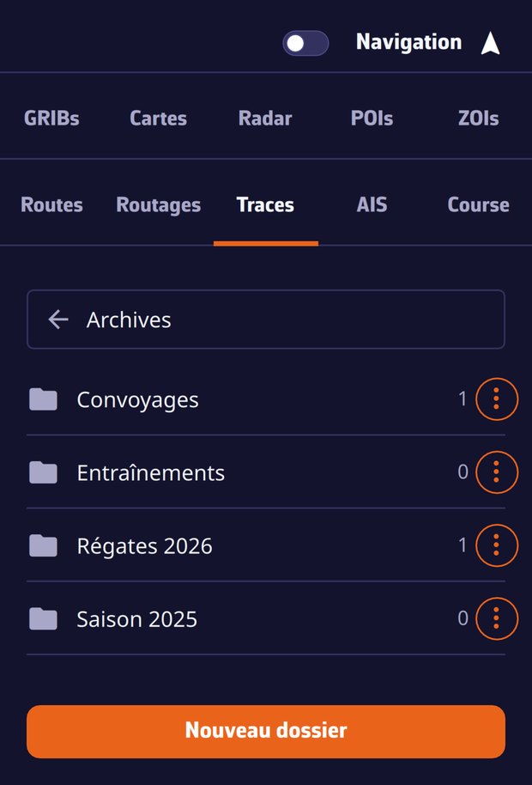Toggle the Navigation mode switch
Image resolution: width=532 pixels, height=785 pixels.
(305, 44)
